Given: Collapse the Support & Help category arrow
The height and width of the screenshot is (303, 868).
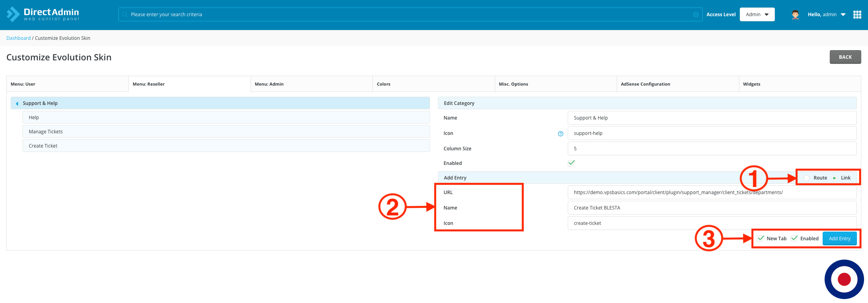Looking at the screenshot, I should click(17, 103).
